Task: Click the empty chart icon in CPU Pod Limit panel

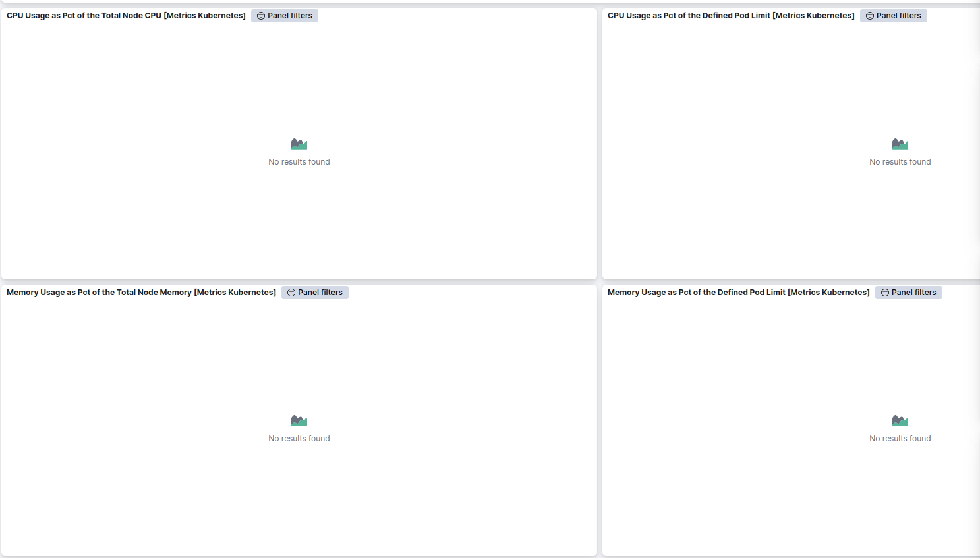Action: pyautogui.click(x=900, y=144)
